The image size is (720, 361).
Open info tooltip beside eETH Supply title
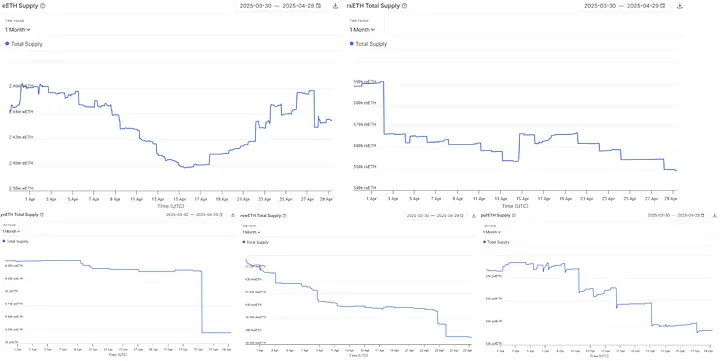[x=43, y=6]
